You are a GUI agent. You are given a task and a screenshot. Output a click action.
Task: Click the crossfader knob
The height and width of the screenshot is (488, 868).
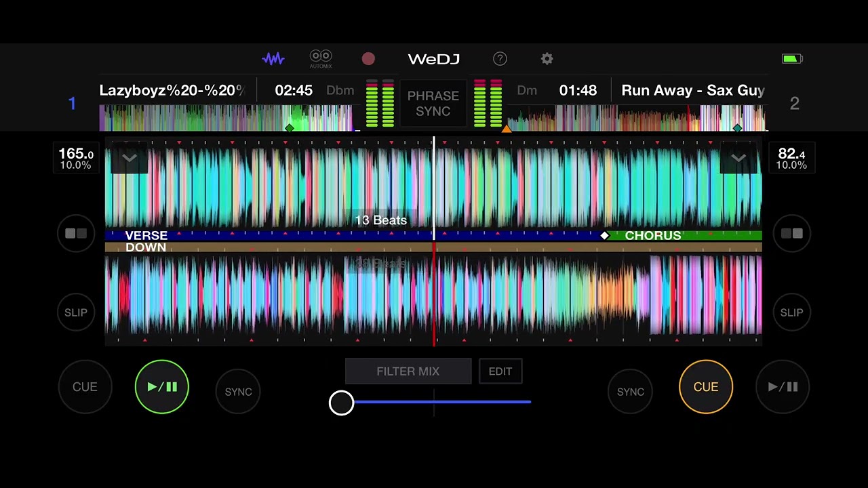click(x=341, y=403)
